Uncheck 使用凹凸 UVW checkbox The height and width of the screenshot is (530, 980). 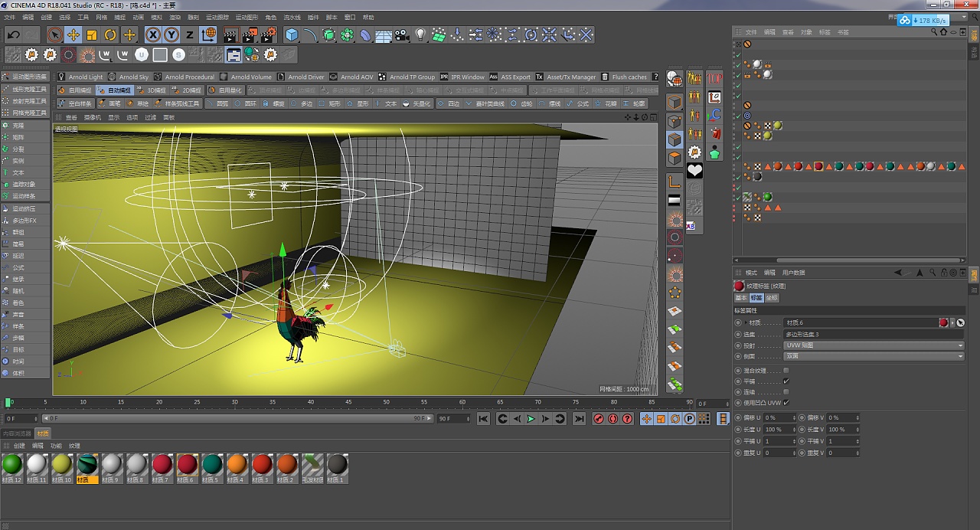tap(786, 403)
